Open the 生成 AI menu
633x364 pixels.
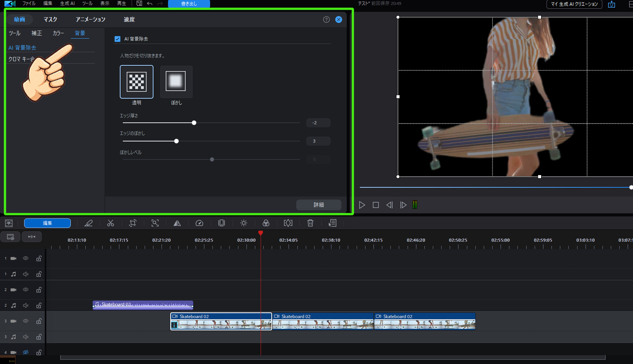coord(67,3)
